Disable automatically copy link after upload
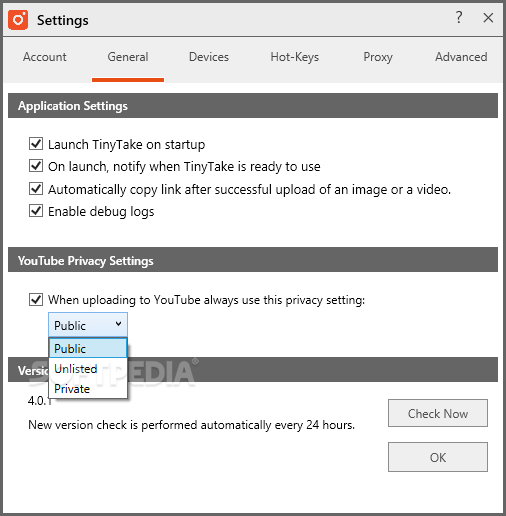This screenshot has width=506, height=516. coord(36,189)
